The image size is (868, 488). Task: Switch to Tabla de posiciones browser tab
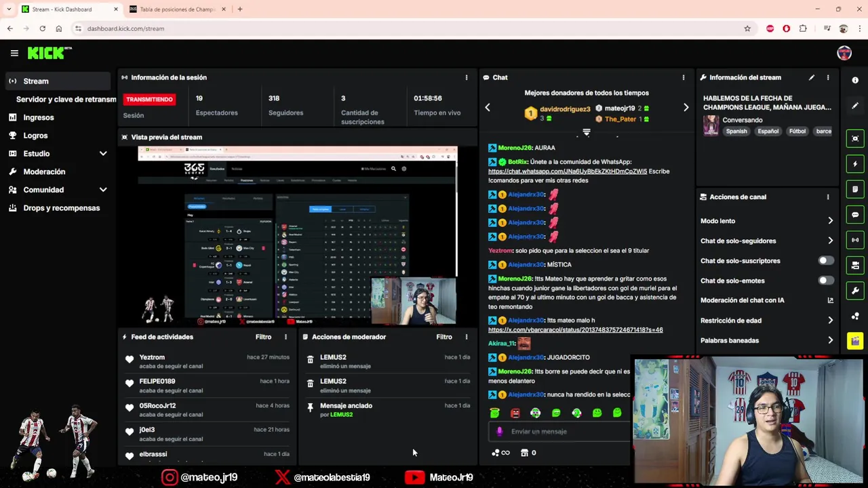pos(176,9)
